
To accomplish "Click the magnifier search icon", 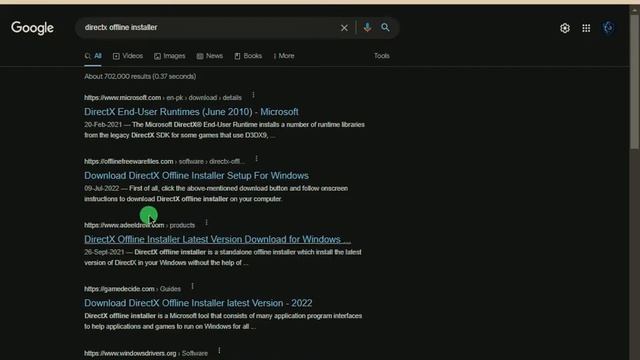I will coord(385,27).
